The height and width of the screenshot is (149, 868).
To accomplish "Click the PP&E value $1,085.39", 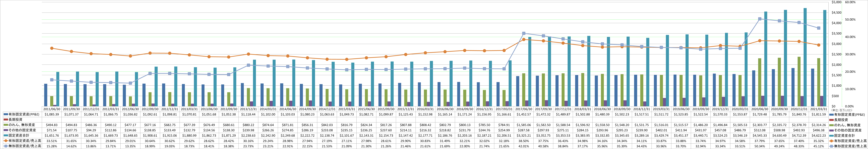I will tap(52, 114).
